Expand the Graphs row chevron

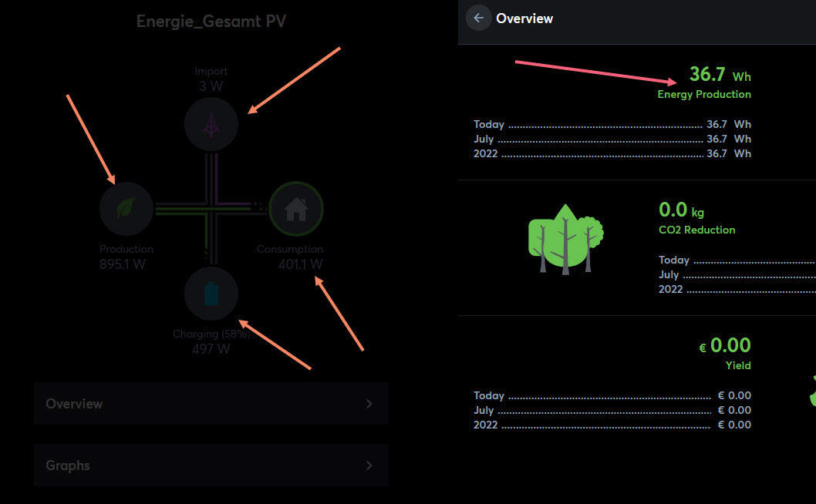(369, 465)
